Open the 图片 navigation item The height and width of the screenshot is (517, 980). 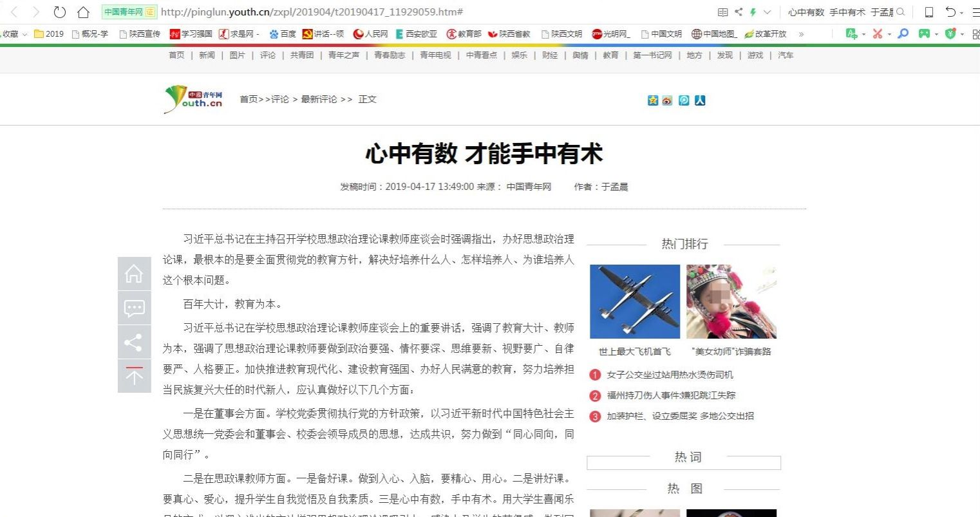click(237, 55)
